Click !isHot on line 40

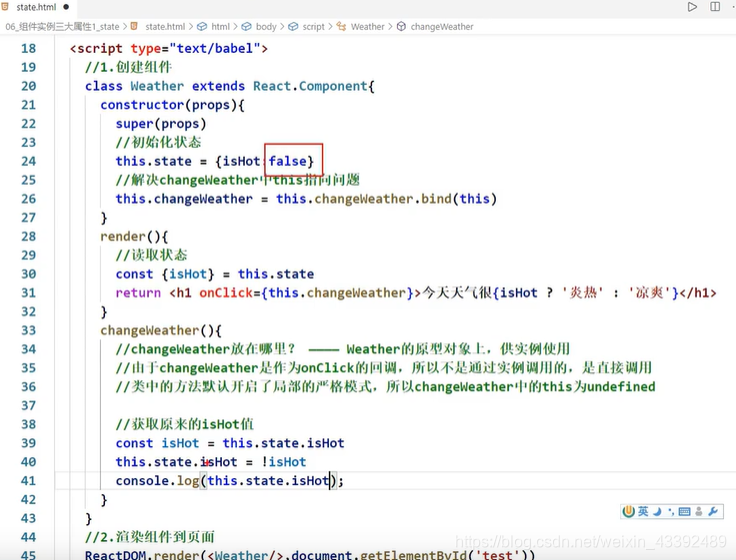[284, 462]
